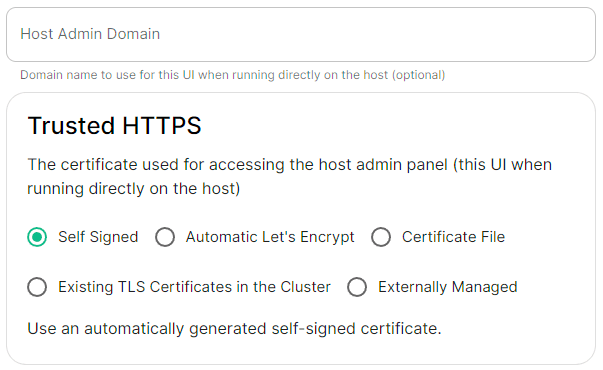Switch to the Externally Managed radio option
This screenshot has height=370, width=603.
click(357, 287)
